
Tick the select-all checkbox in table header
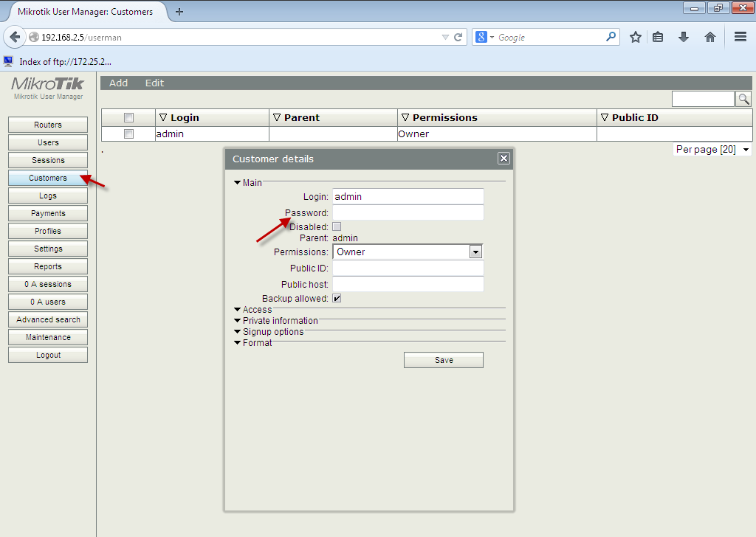[128, 117]
